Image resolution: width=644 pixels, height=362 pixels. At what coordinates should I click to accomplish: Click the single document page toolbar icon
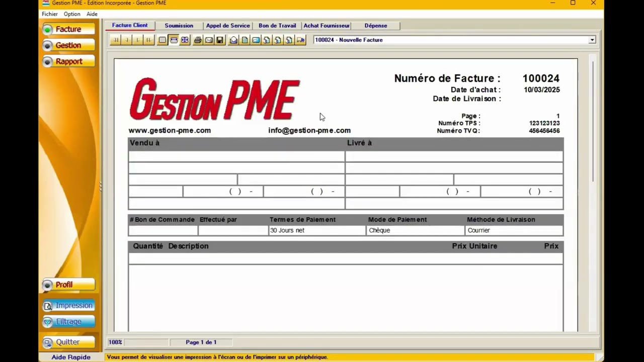pos(245,40)
